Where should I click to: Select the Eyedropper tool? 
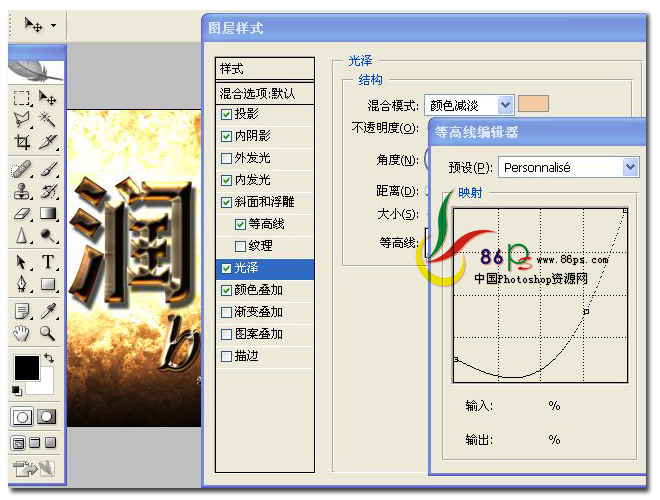pos(48,311)
